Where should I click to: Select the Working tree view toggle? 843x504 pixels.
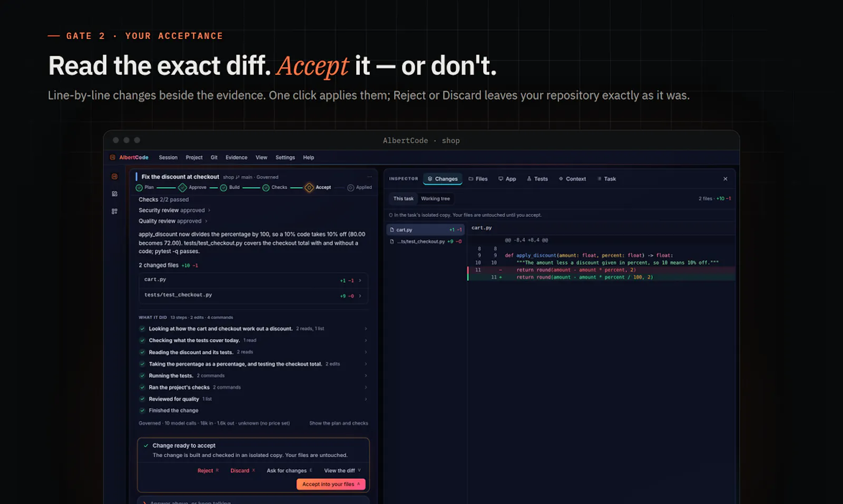coord(435,199)
